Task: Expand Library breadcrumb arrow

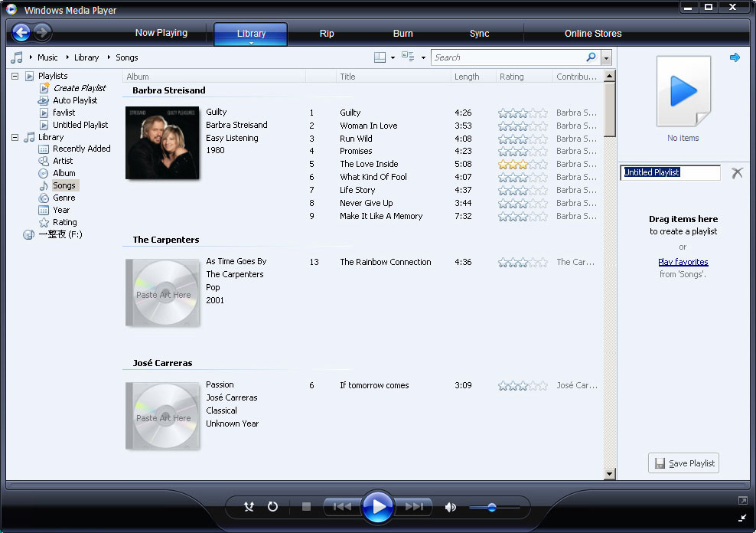Action: (x=67, y=57)
